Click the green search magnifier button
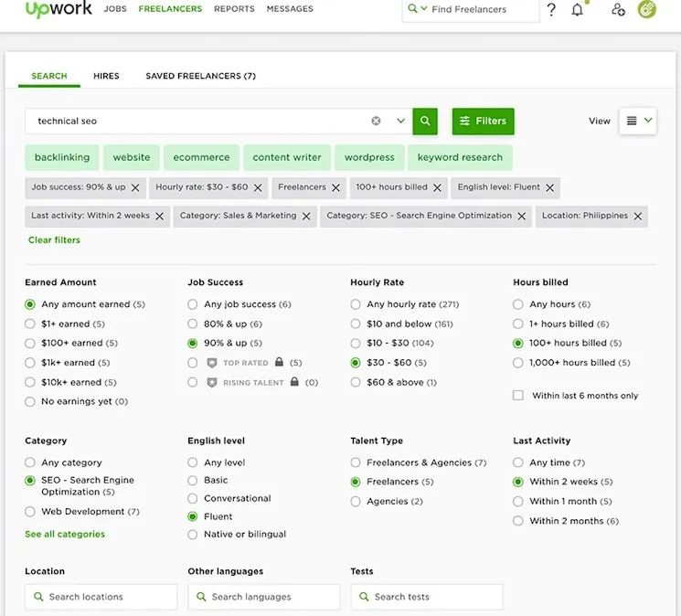This screenshot has width=681, height=616. click(425, 122)
